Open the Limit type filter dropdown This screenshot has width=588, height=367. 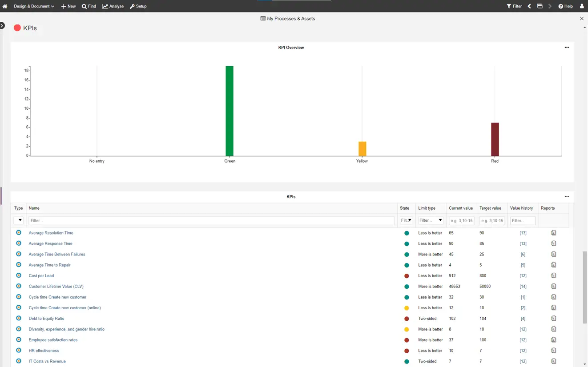pos(431,220)
